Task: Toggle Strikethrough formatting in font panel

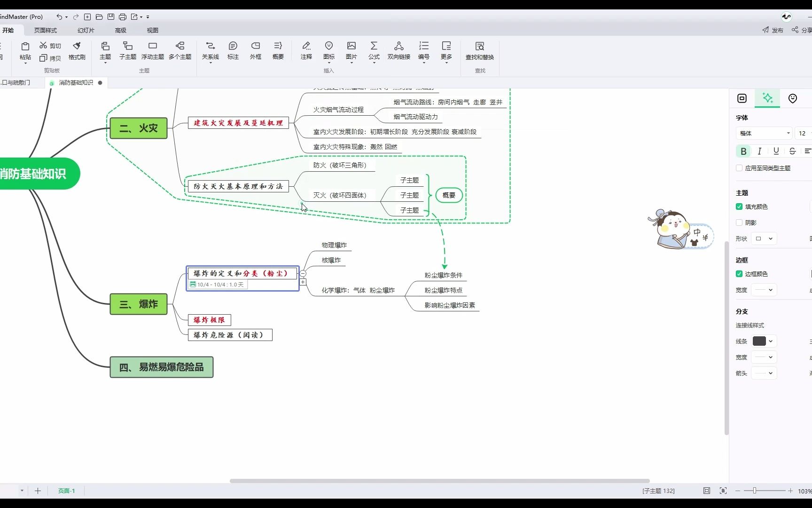Action: click(792, 151)
